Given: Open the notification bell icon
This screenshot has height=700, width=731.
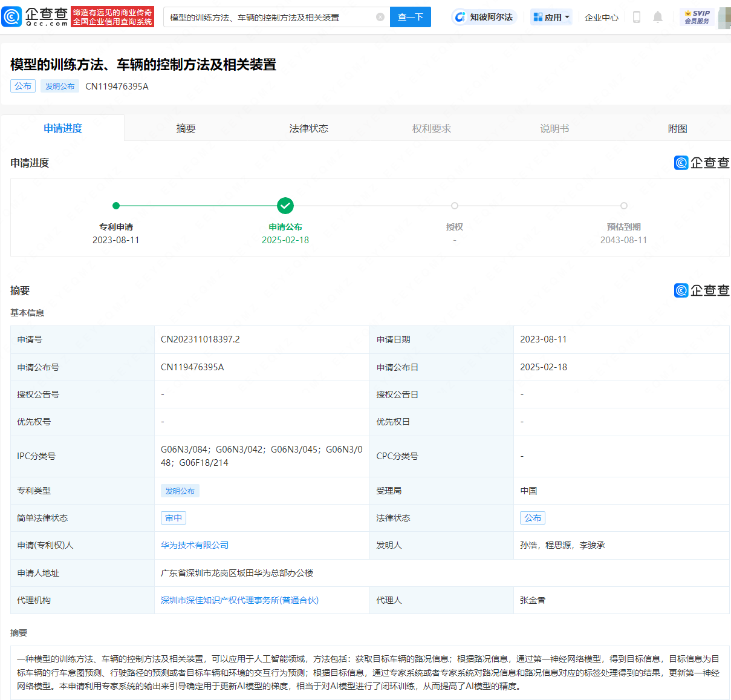Looking at the screenshot, I should 658,17.
